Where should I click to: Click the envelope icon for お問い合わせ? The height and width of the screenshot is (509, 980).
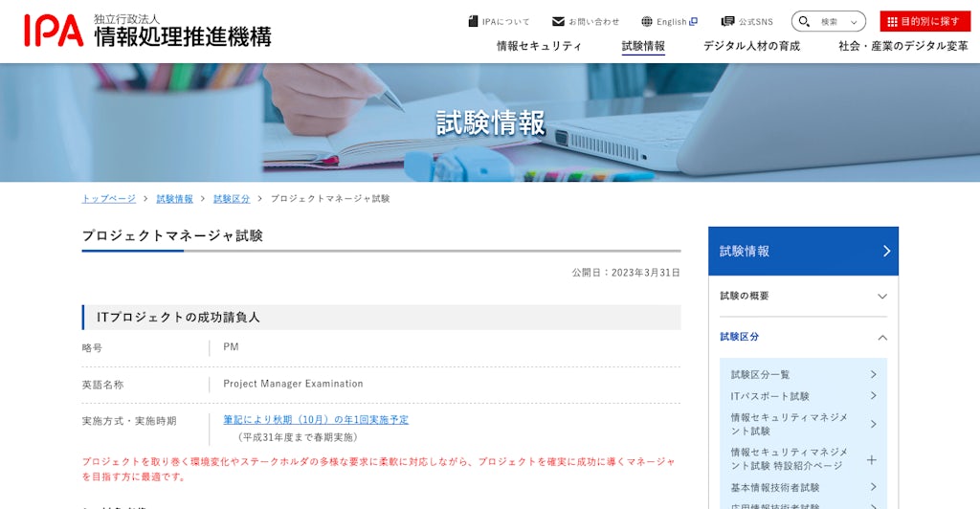[558, 22]
